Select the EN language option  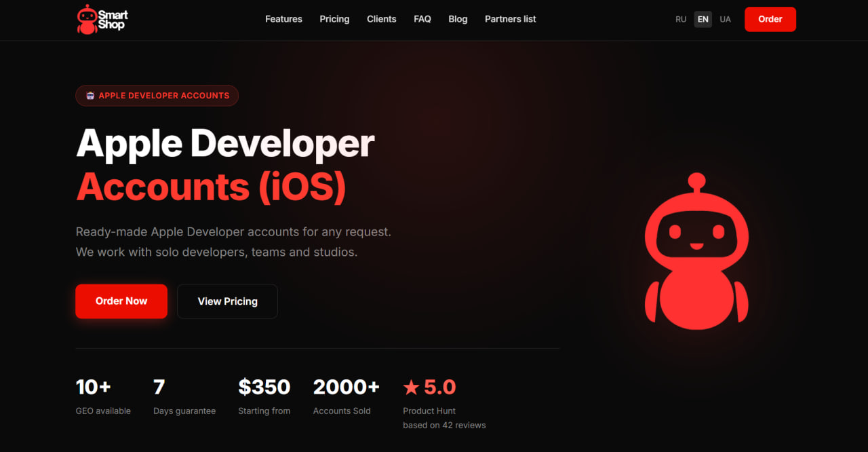pos(703,19)
